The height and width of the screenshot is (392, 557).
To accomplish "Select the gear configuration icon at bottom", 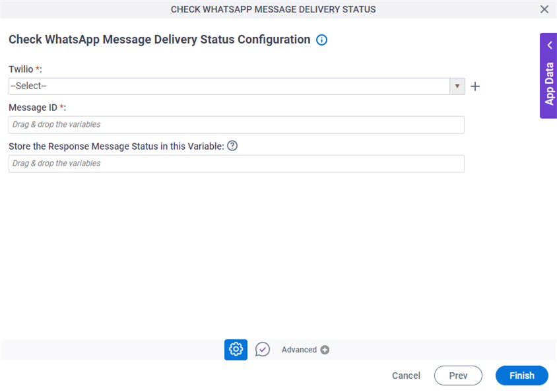I will (x=236, y=350).
